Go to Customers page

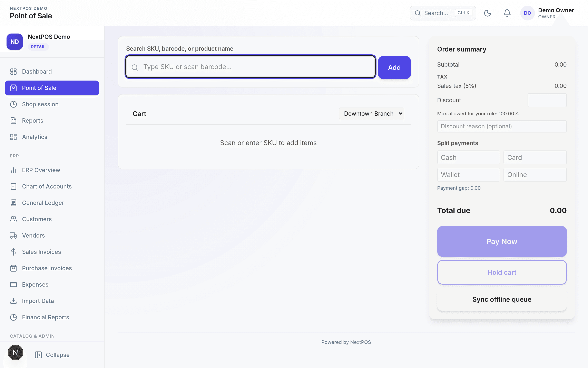(52, 219)
